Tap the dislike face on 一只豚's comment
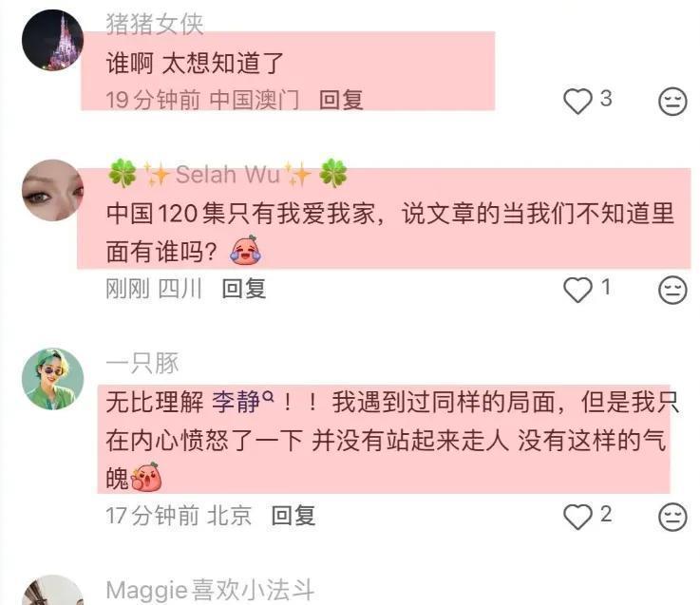This screenshot has width=700, height=605. tap(672, 517)
